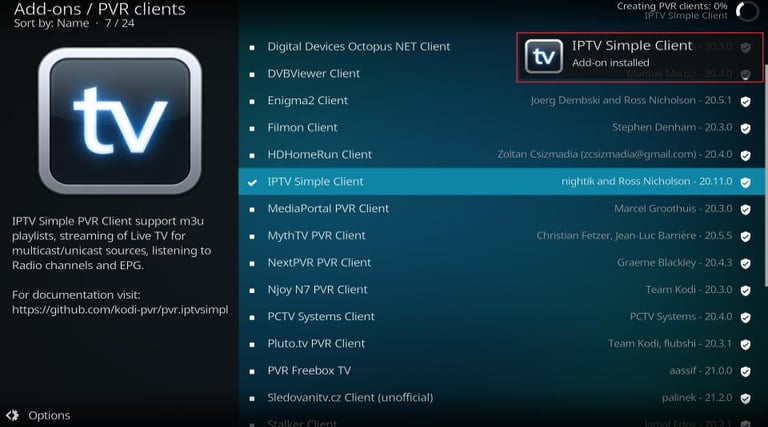Screen dimensions: 768x427
Task: Click the installed checkmark beside IPTV Simple Client
Action: point(252,182)
